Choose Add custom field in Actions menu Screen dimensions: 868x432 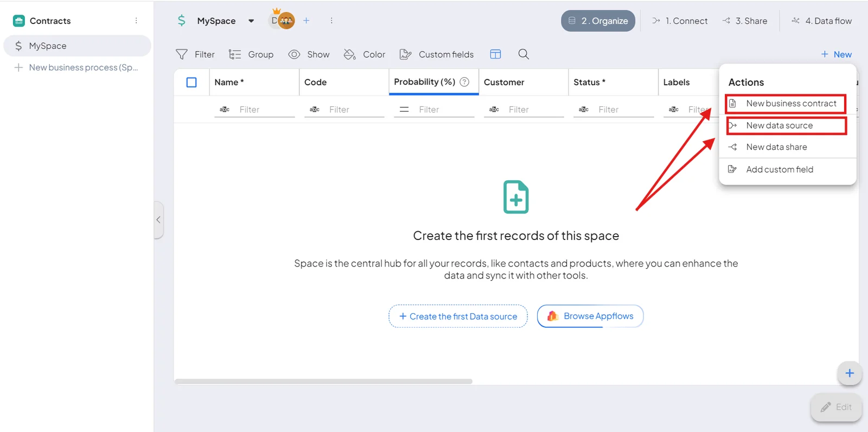point(787,169)
